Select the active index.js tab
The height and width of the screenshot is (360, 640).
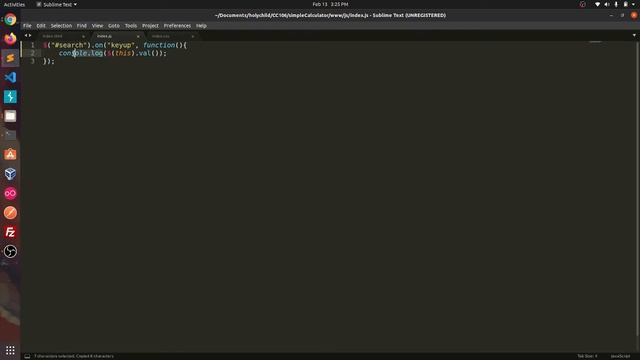click(x=104, y=36)
